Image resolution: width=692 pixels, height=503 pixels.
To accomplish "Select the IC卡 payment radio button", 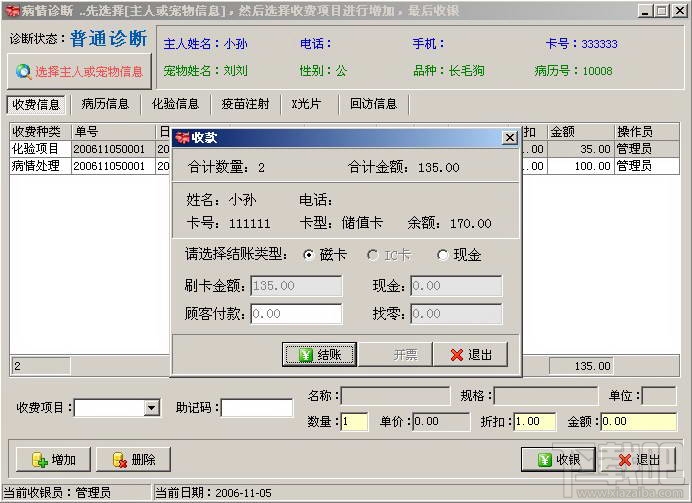I will 372,255.
